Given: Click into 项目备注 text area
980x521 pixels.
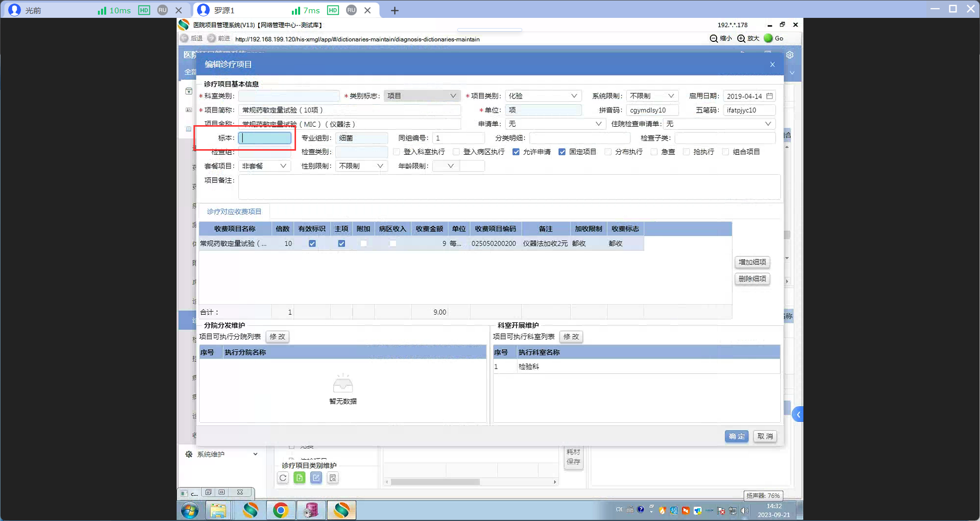Looking at the screenshot, I should (x=509, y=187).
